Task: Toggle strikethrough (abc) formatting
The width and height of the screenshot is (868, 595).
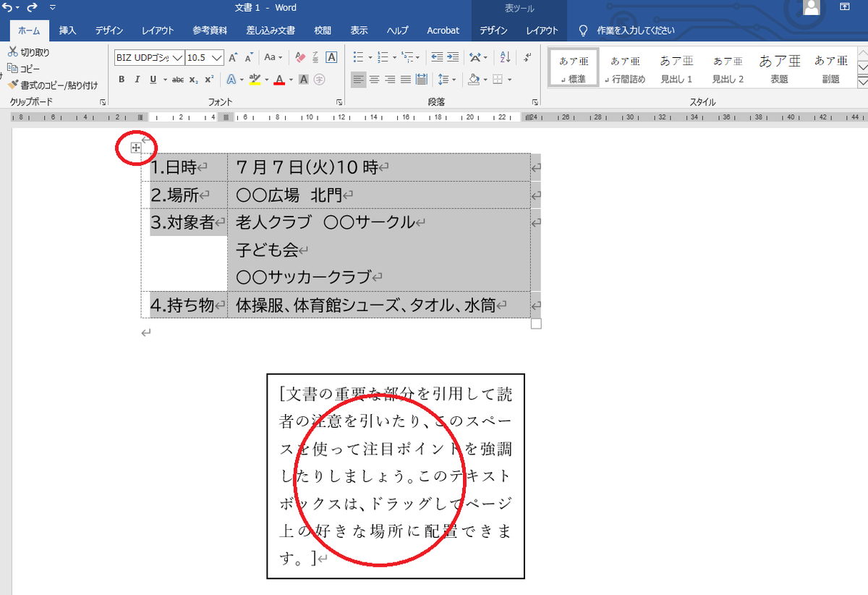Action: (178, 80)
